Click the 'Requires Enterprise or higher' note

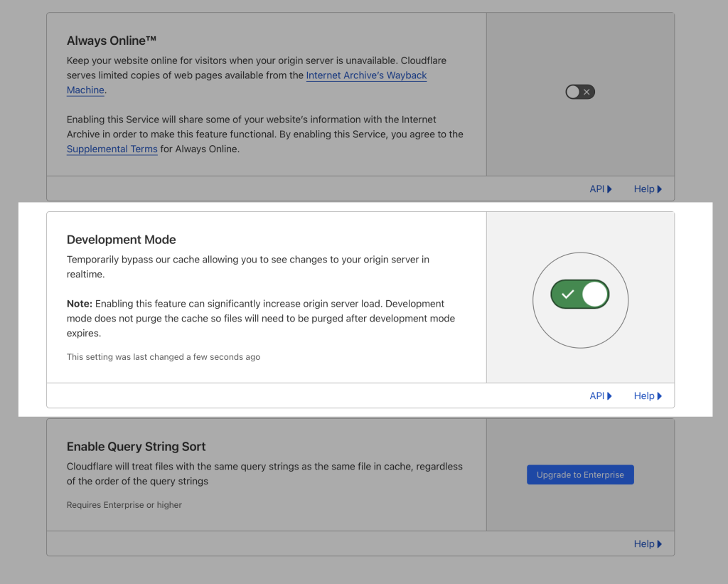pyautogui.click(x=124, y=505)
